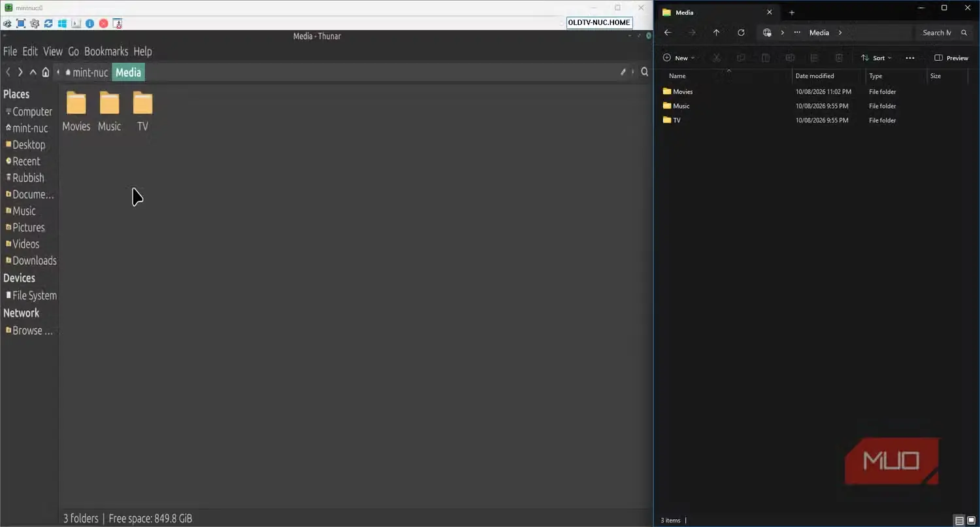Screen dimensions: 980x527
Task: Go back in Windows Explorer
Action: [x=668, y=33]
